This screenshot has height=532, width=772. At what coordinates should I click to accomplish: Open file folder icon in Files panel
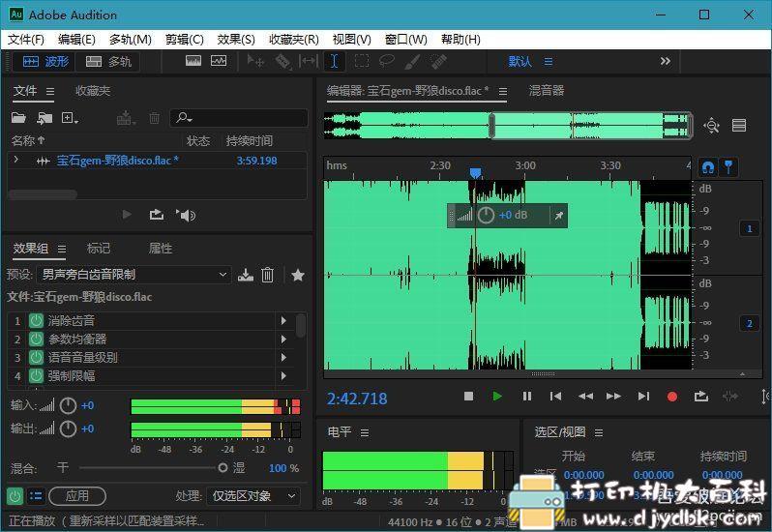pos(18,118)
